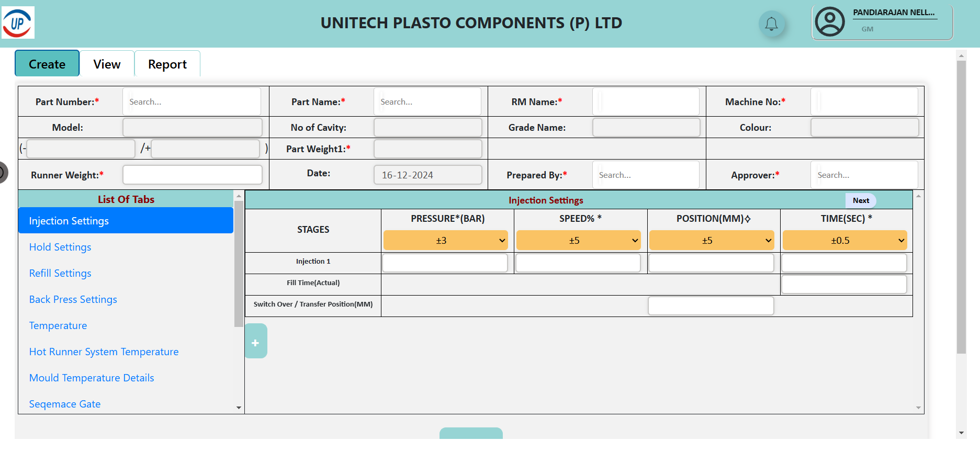Image resolution: width=980 pixels, height=452 pixels.
Task: Click the Part Number search field
Action: tap(192, 101)
